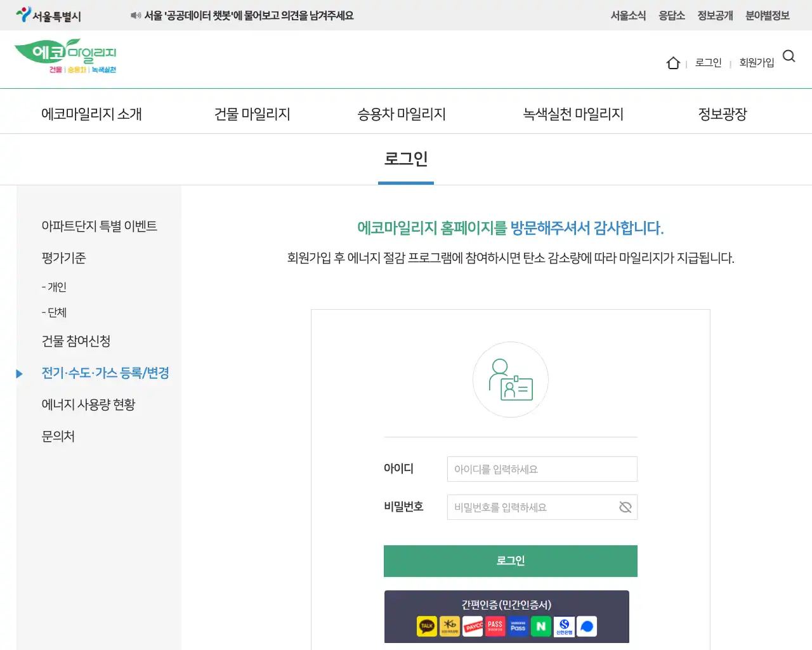This screenshot has width=812, height=650.
Task: Choose PAYCO authentication icon
Action: tap(473, 627)
